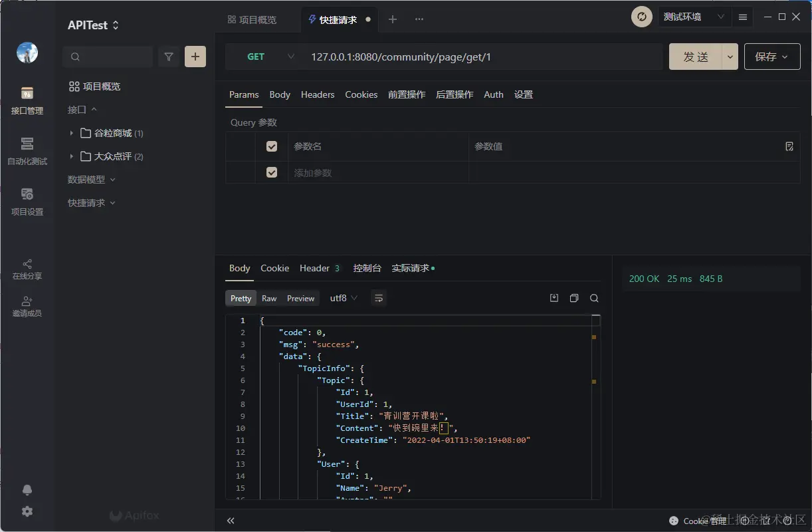Search within the response body
The height and width of the screenshot is (532, 812).
594,299
